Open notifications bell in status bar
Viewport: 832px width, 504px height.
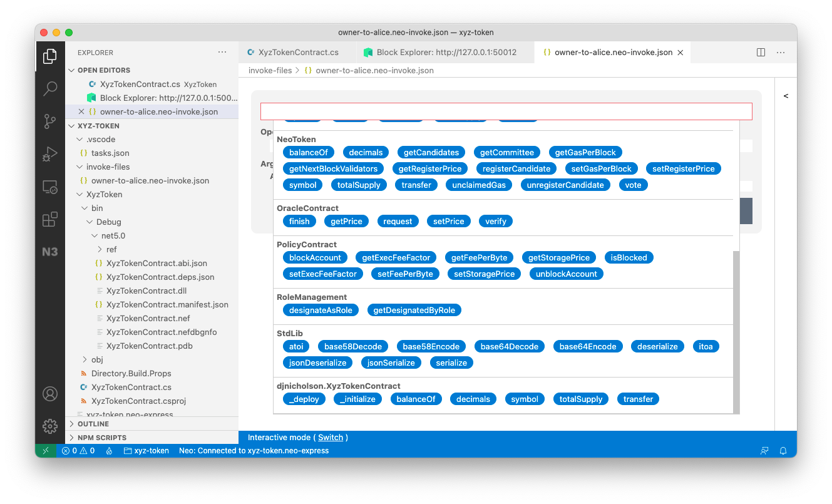pos(783,451)
